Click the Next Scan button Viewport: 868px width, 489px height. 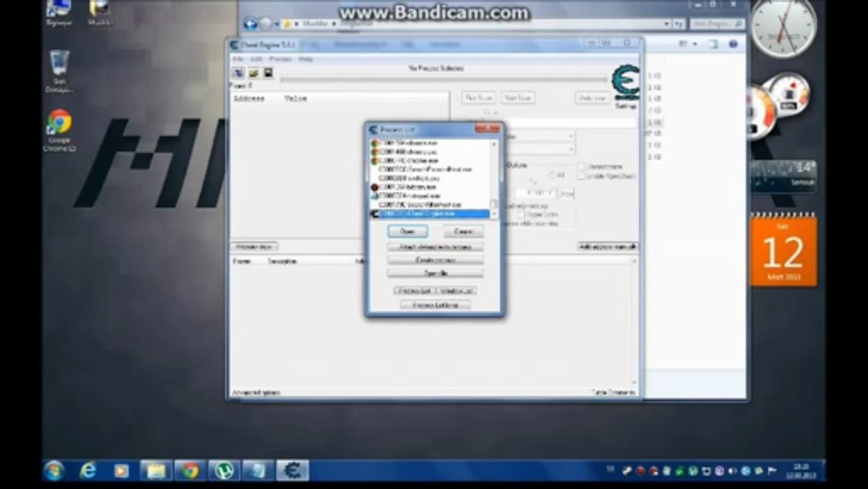tap(518, 98)
